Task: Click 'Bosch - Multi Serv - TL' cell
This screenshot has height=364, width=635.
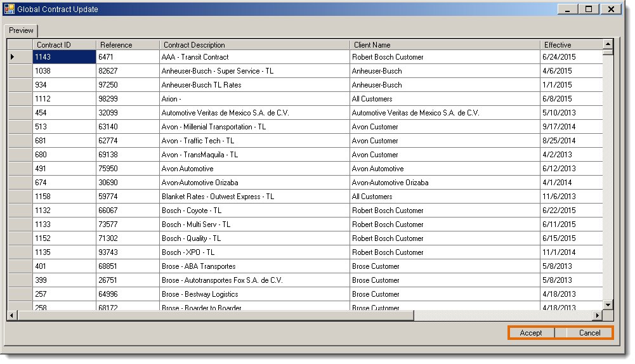Action: pyautogui.click(x=255, y=224)
